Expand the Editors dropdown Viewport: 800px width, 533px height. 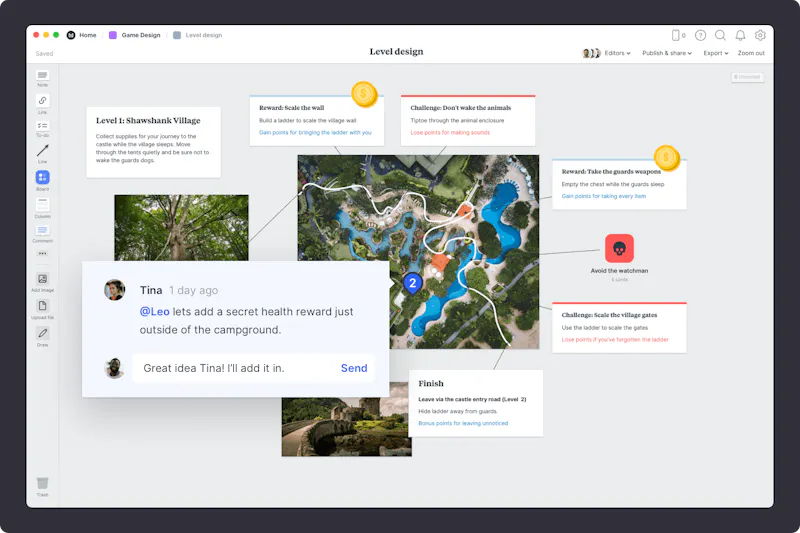coord(612,53)
